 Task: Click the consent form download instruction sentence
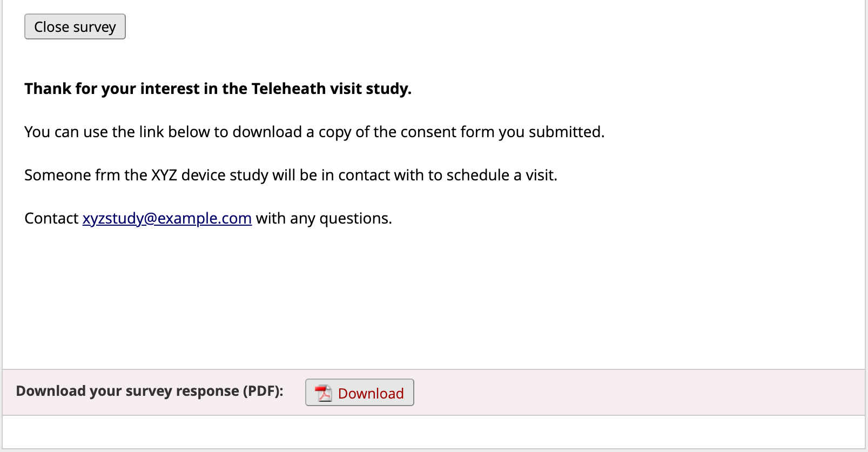pyautogui.click(x=314, y=132)
